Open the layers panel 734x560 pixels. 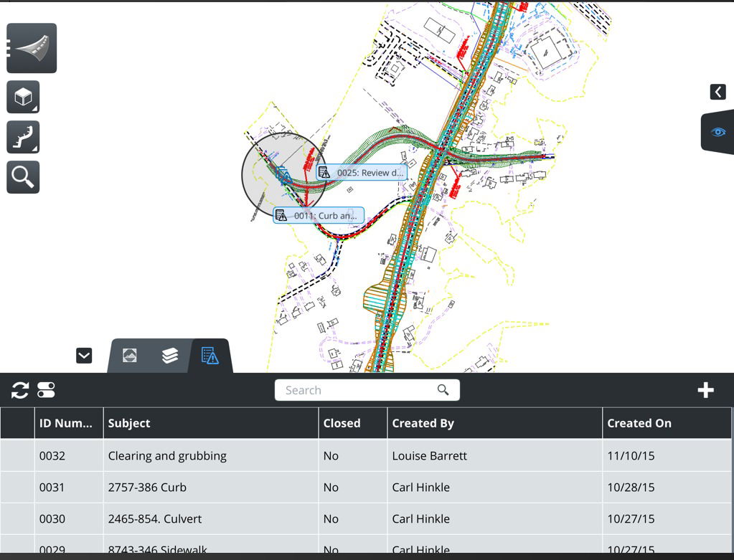pos(169,356)
